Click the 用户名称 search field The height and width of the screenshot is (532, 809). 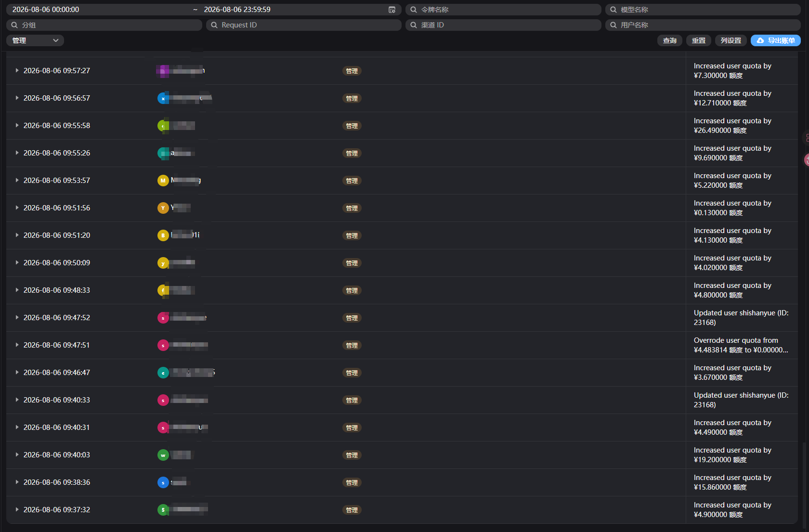pos(703,25)
